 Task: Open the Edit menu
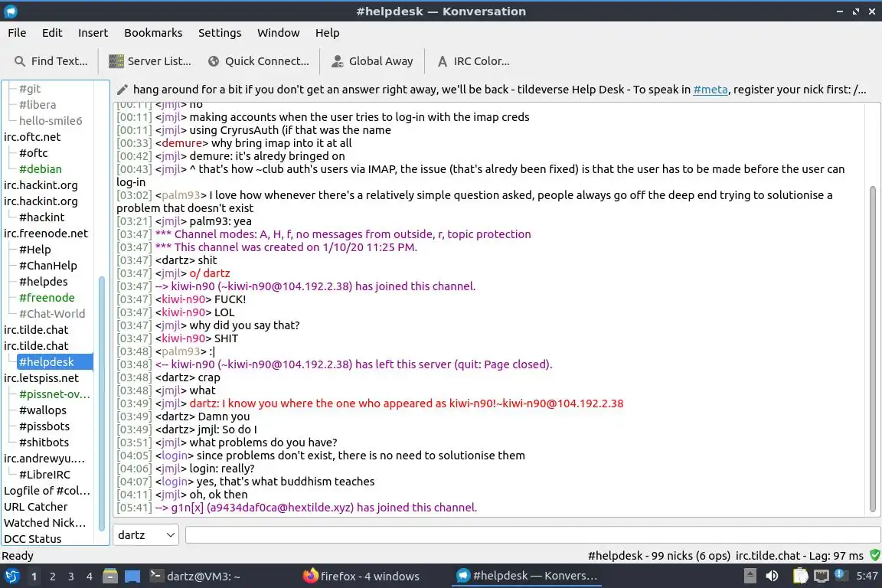coord(52,33)
